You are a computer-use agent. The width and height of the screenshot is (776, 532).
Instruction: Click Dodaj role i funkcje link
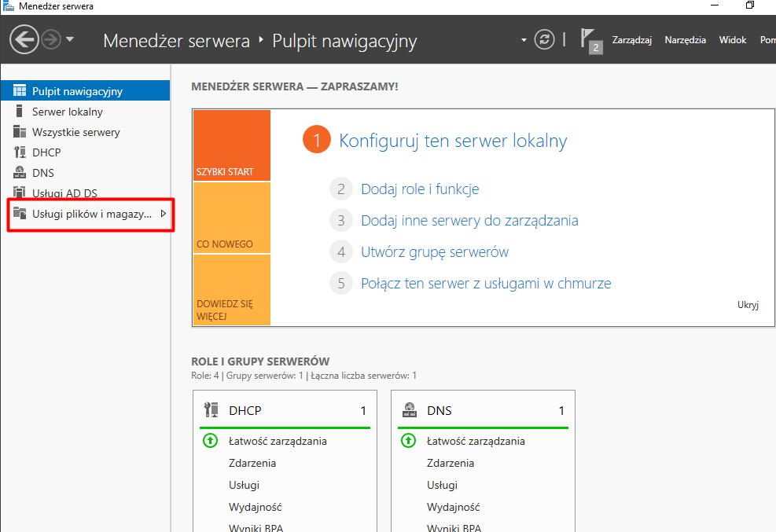coord(420,189)
